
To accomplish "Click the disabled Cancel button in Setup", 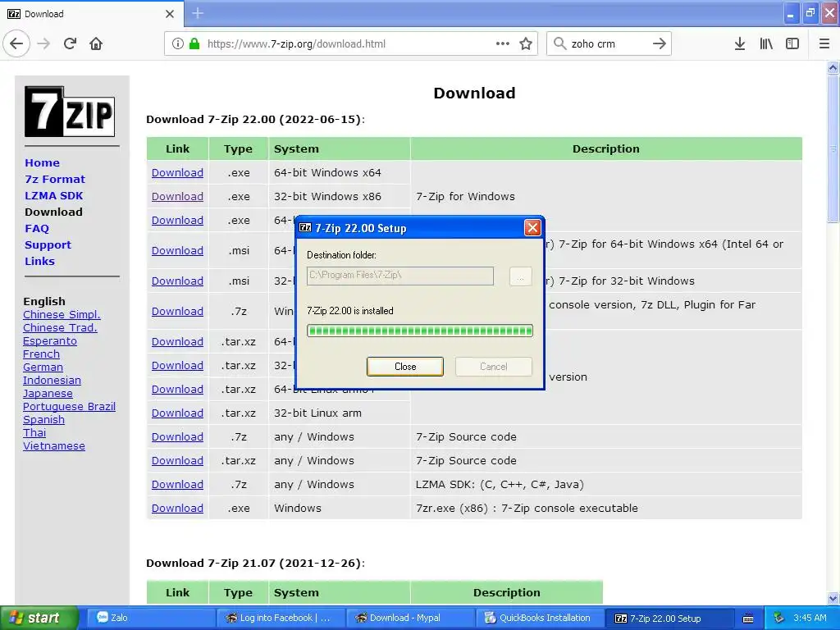I will click(x=493, y=367).
